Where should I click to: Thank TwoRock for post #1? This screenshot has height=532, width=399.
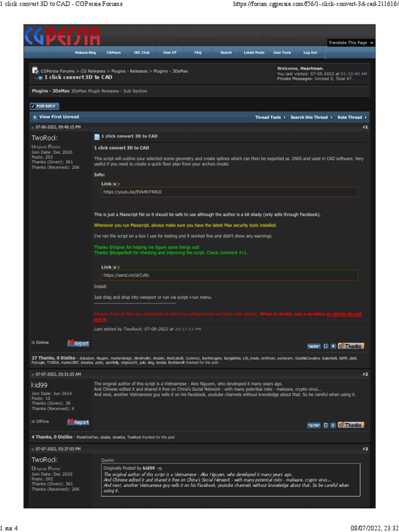click(351, 346)
